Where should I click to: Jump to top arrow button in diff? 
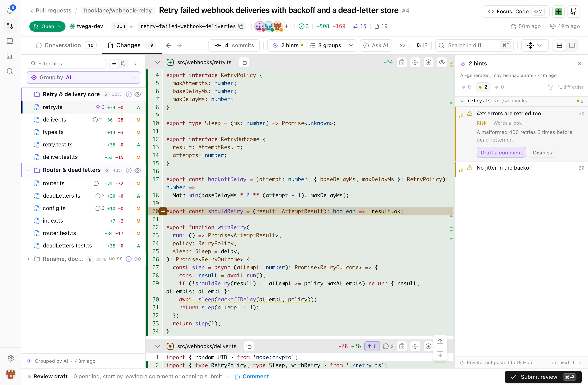(x=440, y=342)
